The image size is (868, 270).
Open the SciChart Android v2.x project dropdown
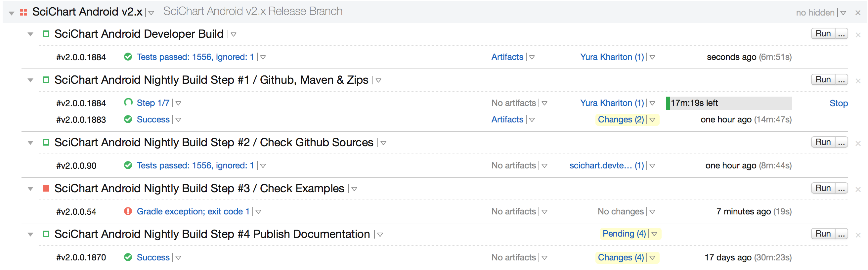pos(151,13)
